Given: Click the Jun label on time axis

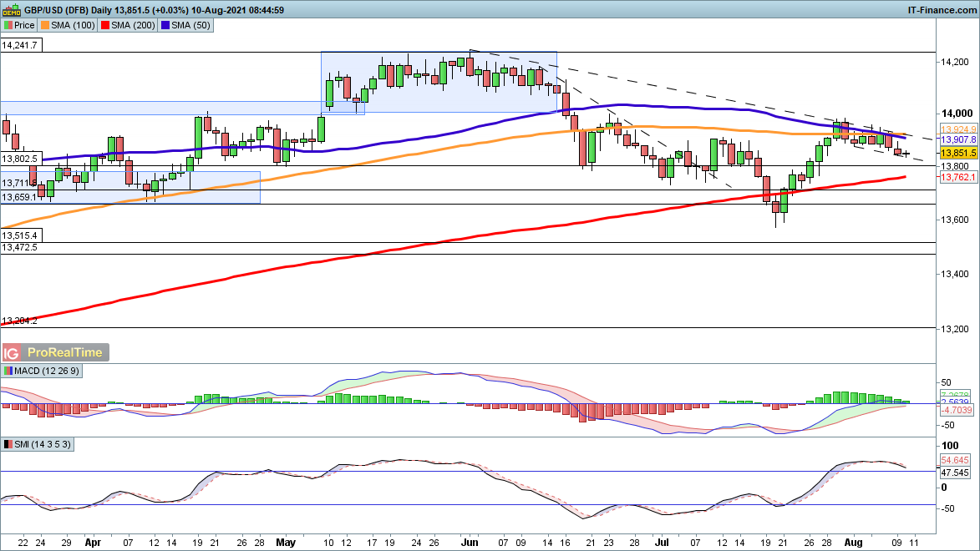Looking at the screenshot, I should pyautogui.click(x=470, y=543).
